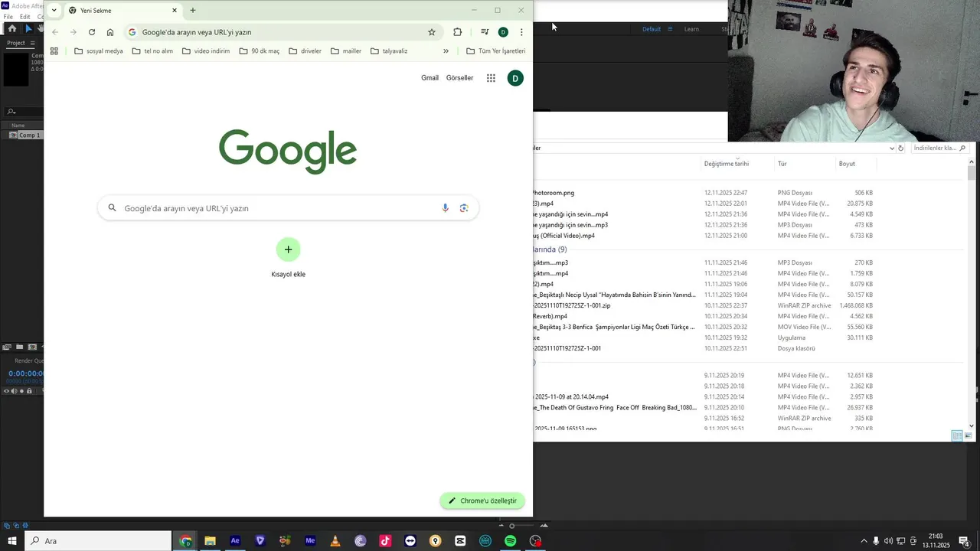The image size is (980, 551).
Task: Open Tüm Yer İşaretleri folder
Action: (x=496, y=51)
